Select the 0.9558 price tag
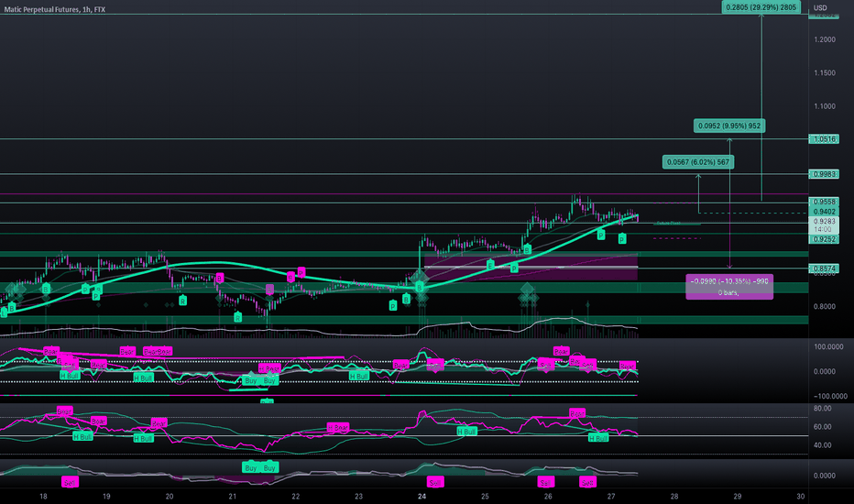This screenshot has height=504, width=854. click(x=824, y=203)
